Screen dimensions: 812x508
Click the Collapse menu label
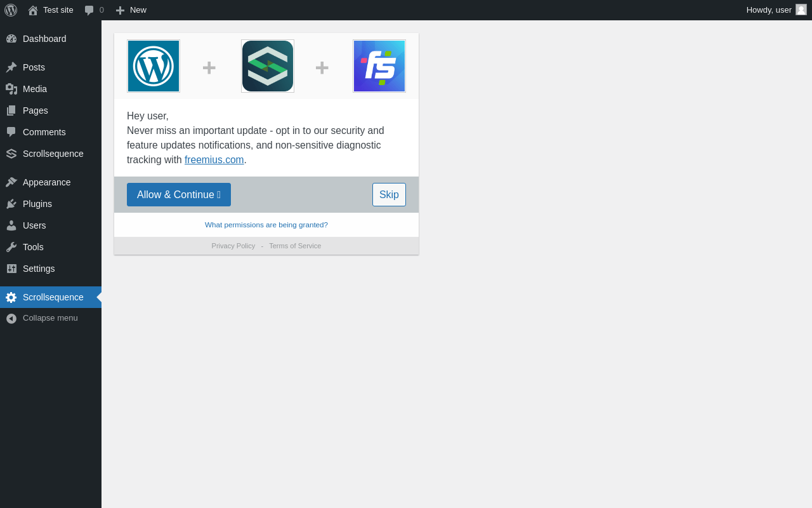50,318
